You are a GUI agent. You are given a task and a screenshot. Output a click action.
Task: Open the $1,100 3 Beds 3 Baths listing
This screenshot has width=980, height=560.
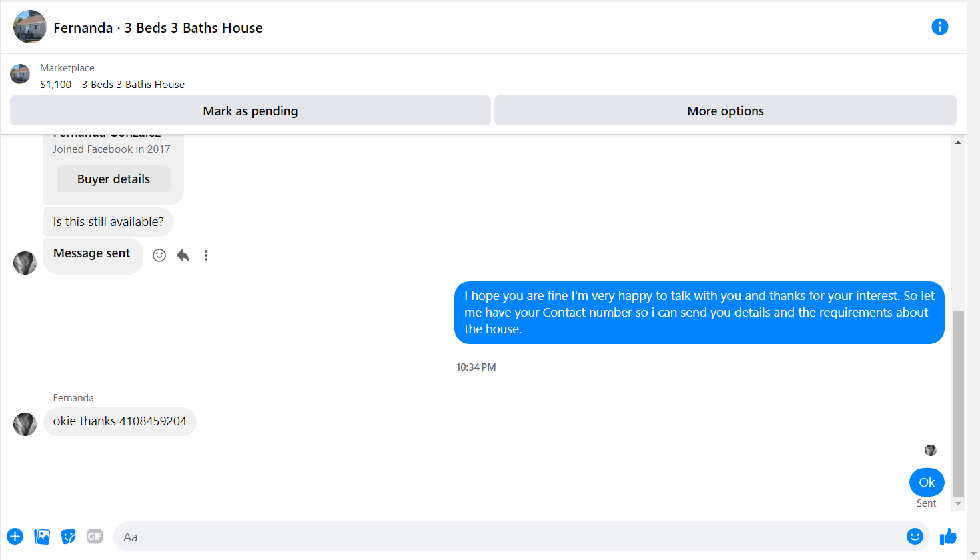pos(112,84)
